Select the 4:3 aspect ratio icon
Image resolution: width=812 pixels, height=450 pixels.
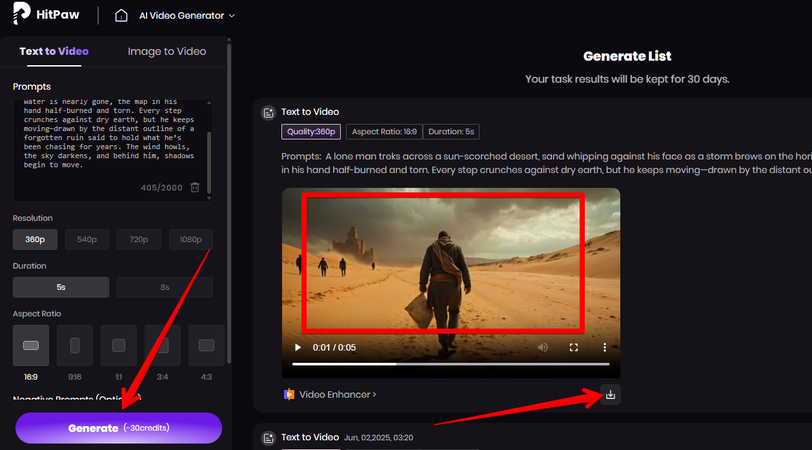tap(206, 345)
